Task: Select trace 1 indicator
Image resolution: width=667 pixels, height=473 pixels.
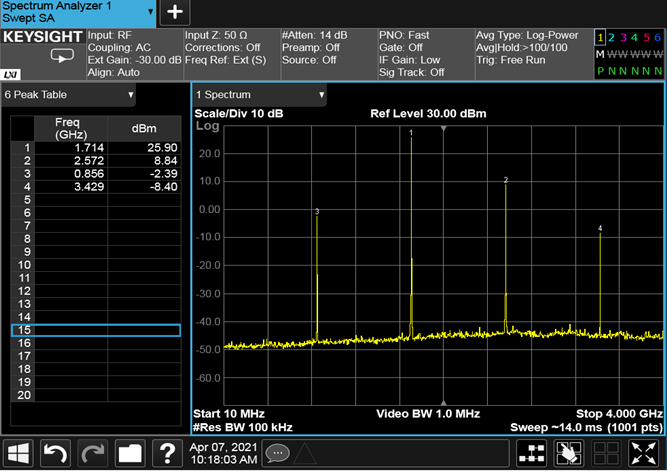Action: pyautogui.click(x=600, y=37)
